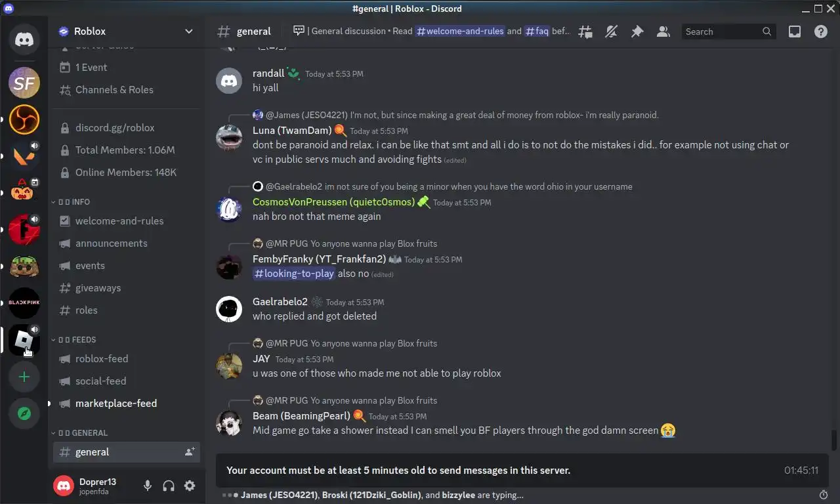840x504 pixels.
Task: Show pinned messages
Action: click(637, 31)
